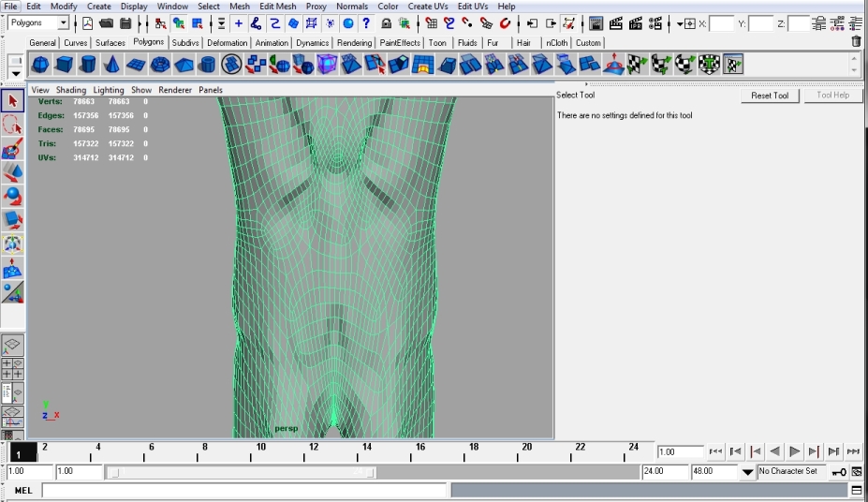The width and height of the screenshot is (868, 502).
Task: Create a polygon sphere from the shelf
Action: pos(40,65)
